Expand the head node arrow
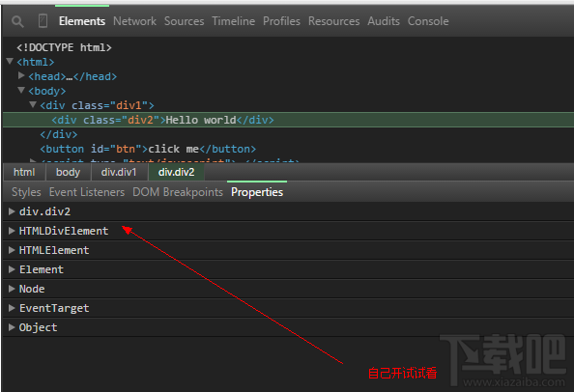Image resolution: width=574 pixels, height=392 pixels. (21, 75)
